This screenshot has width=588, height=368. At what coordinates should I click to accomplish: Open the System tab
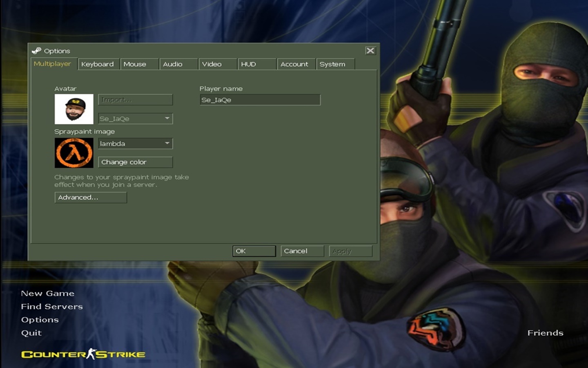coord(332,64)
